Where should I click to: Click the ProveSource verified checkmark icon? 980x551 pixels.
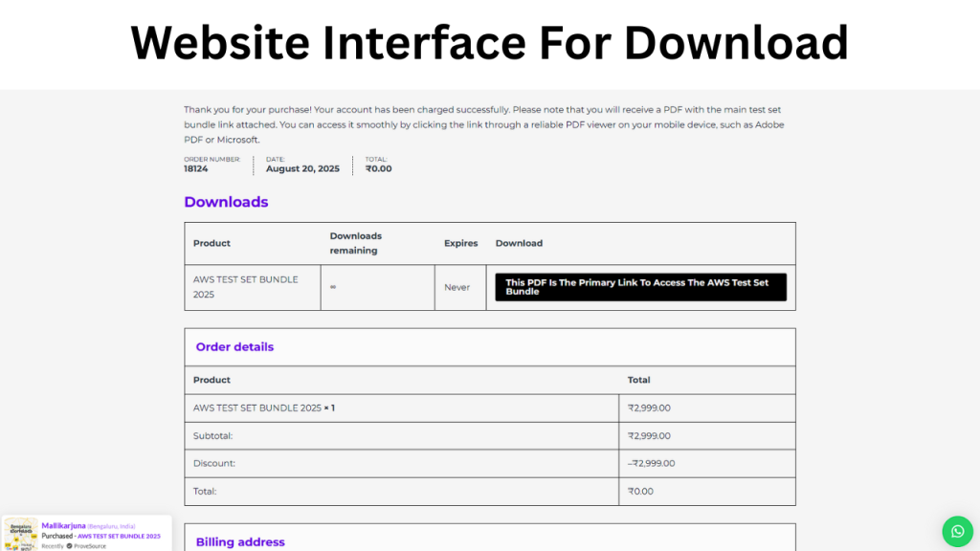[69, 545]
